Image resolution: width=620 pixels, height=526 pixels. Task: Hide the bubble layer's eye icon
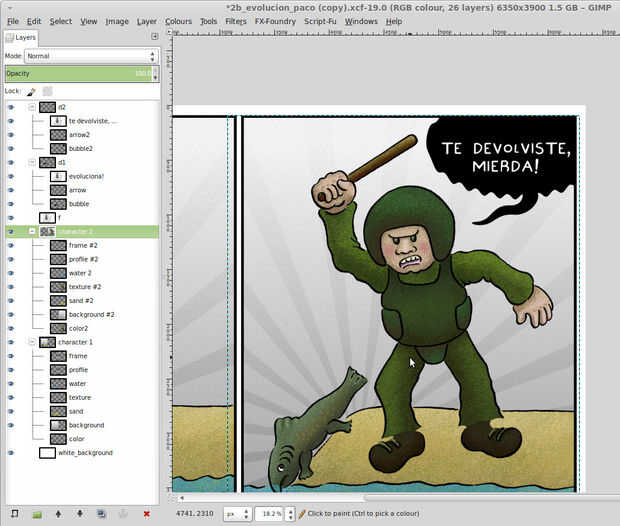click(x=11, y=204)
